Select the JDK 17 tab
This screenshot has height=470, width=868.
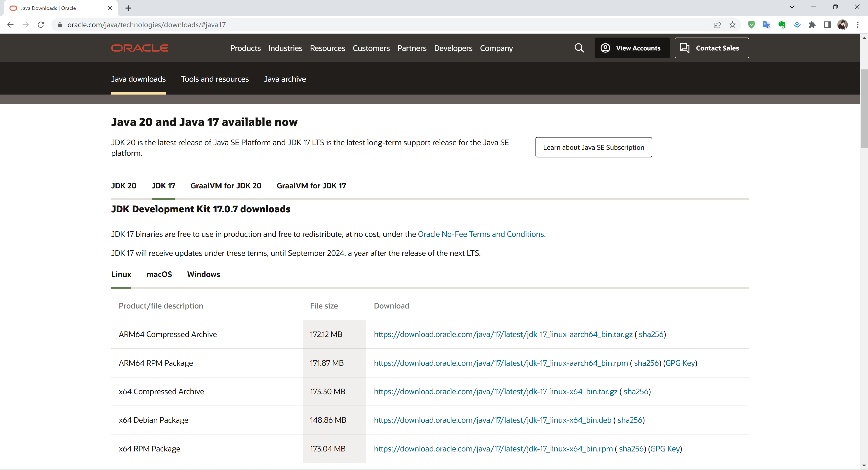163,186
